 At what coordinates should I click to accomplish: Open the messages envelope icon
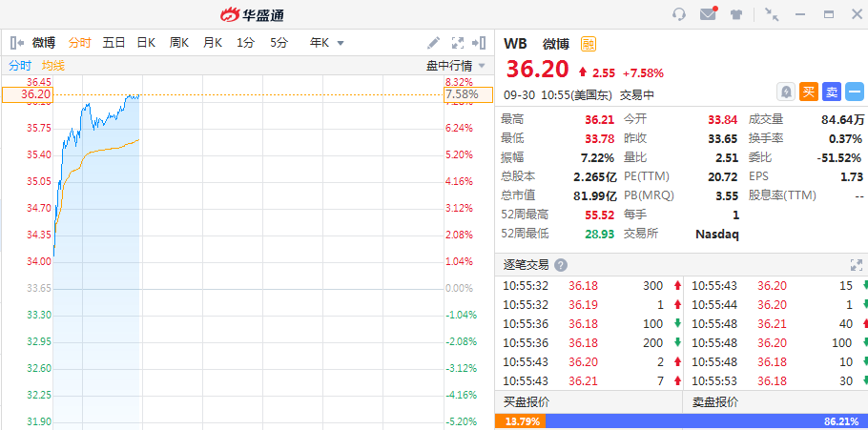coord(709,14)
